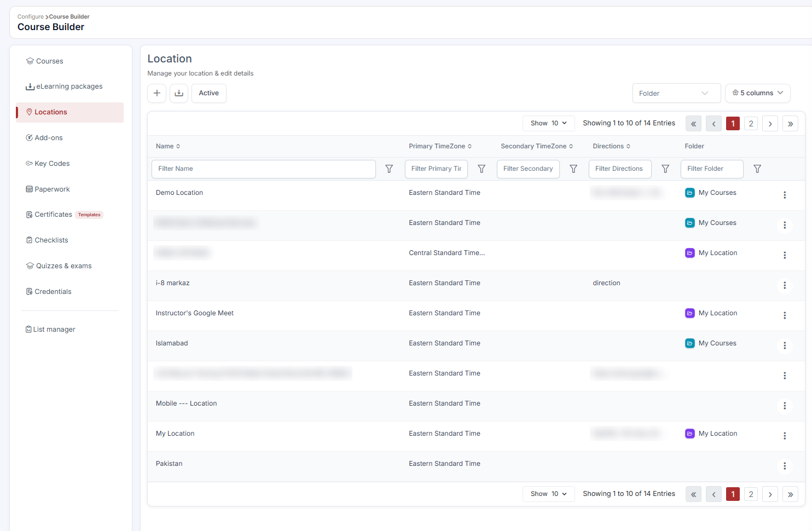
Task: Go to page 2 in top pagination
Action: tap(751, 124)
